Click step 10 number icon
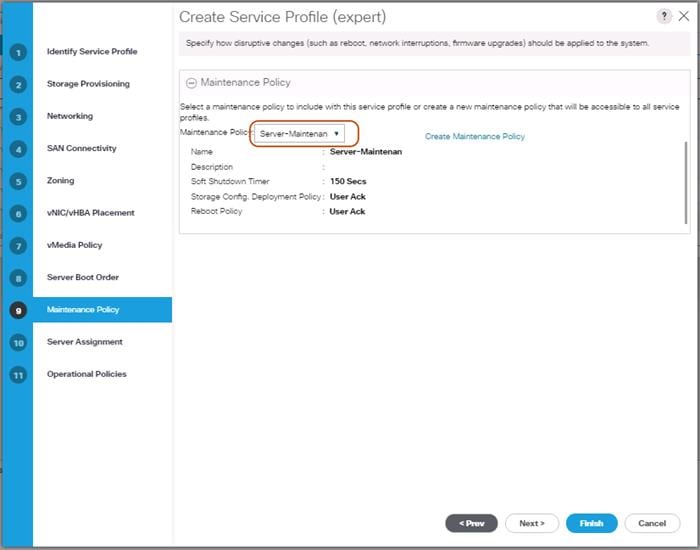This screenshot has width=700, height=550. point(18,342)
